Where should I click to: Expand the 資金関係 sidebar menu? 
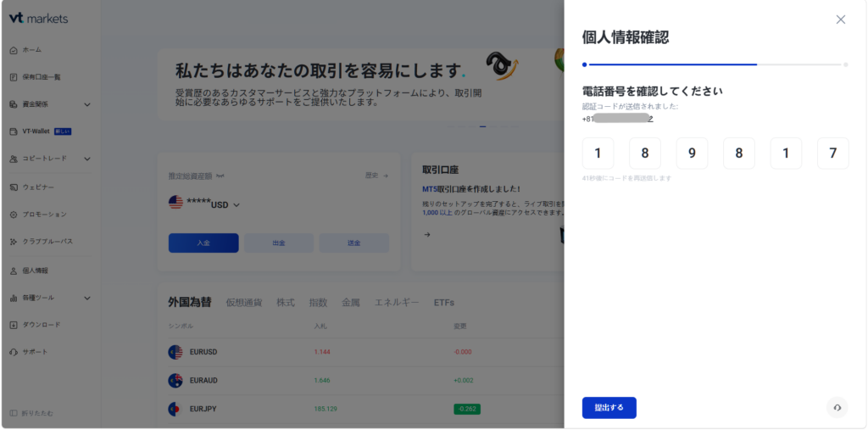[x=87, y=104]
